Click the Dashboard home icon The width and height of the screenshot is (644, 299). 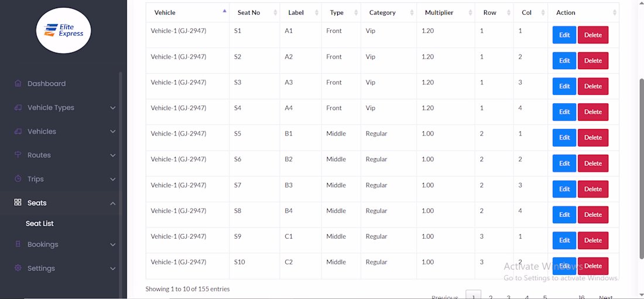(18, 83)
